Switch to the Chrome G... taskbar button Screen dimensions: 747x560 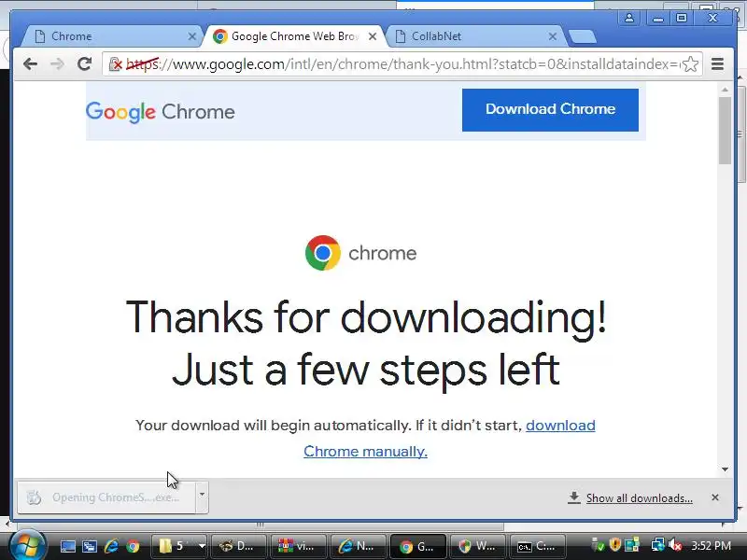coord(417,546)
